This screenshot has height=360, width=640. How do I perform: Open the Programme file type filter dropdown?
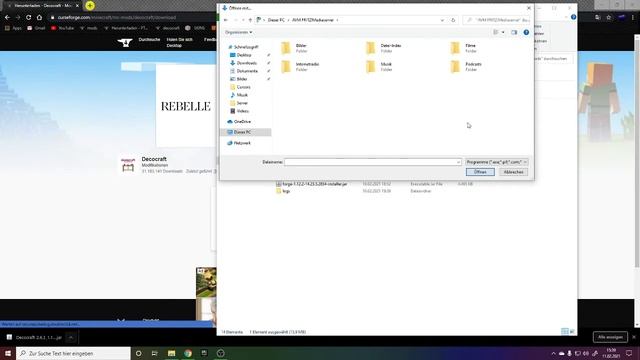[x=497, y=162]
